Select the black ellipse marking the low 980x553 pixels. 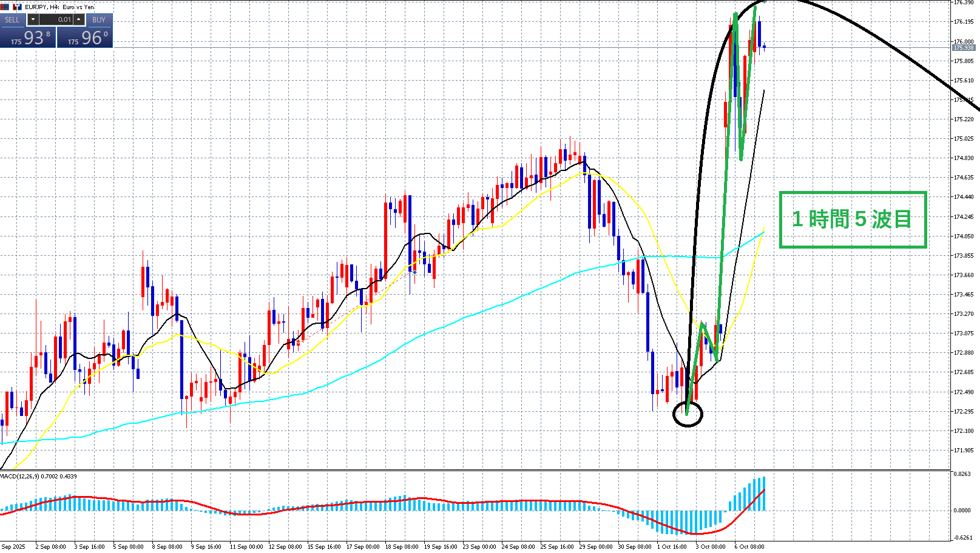tap(688, 415)
